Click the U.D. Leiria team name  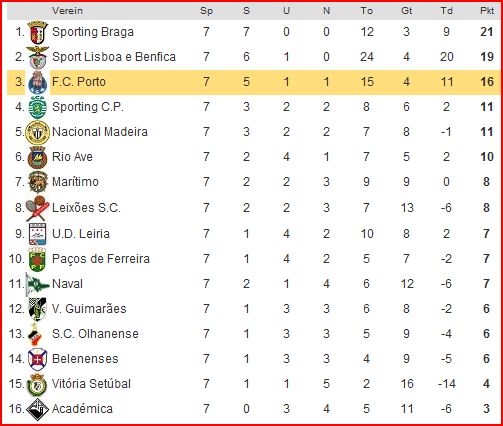81,234
